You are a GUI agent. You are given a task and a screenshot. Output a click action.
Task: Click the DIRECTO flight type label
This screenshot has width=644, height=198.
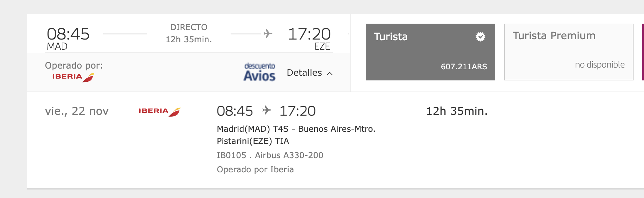(188, 27)
